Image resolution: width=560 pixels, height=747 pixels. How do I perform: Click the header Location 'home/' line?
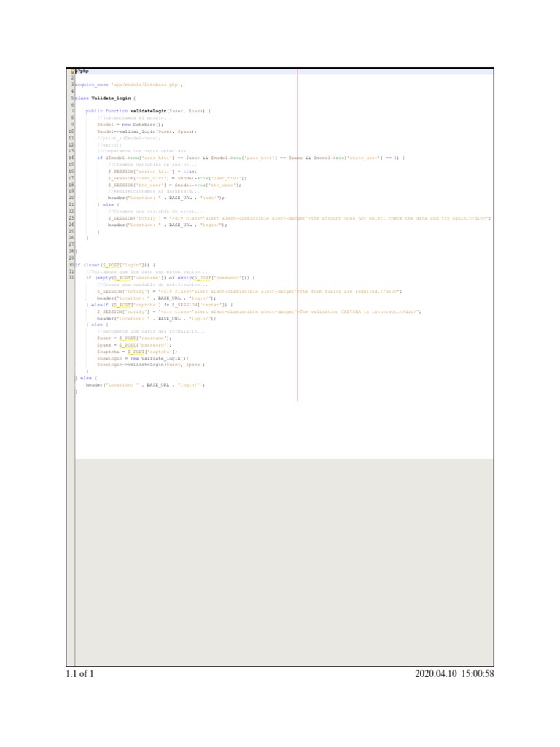click(x=166, y=198)
